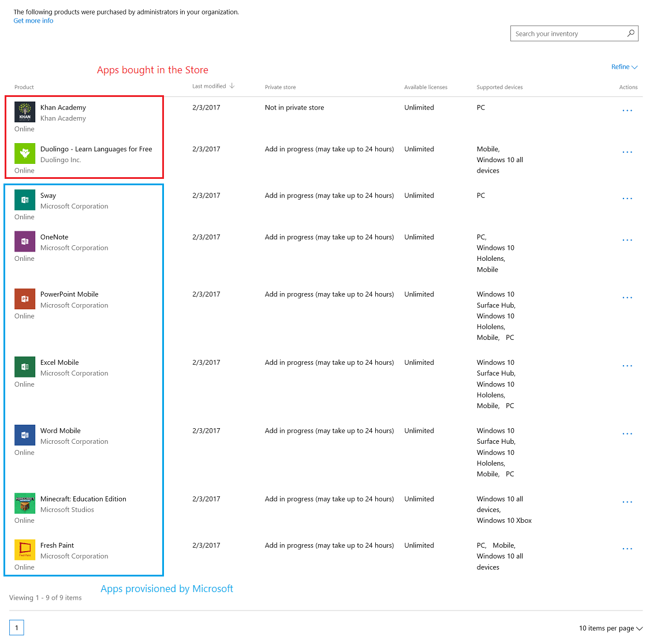Open the Word Mobile icon
The height and width of the screenshot is (644, 657).
[x=25, y=435]
